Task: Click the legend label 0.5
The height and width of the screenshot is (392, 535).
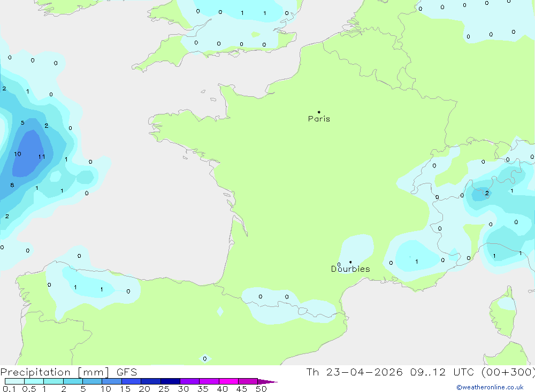Action: click(x=29, y=389)
